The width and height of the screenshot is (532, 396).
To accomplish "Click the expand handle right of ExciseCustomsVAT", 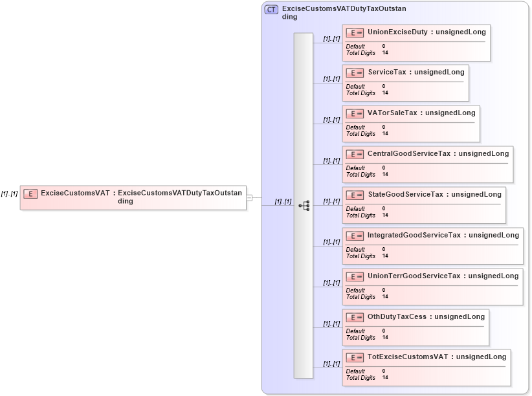I will click(249, 197).
